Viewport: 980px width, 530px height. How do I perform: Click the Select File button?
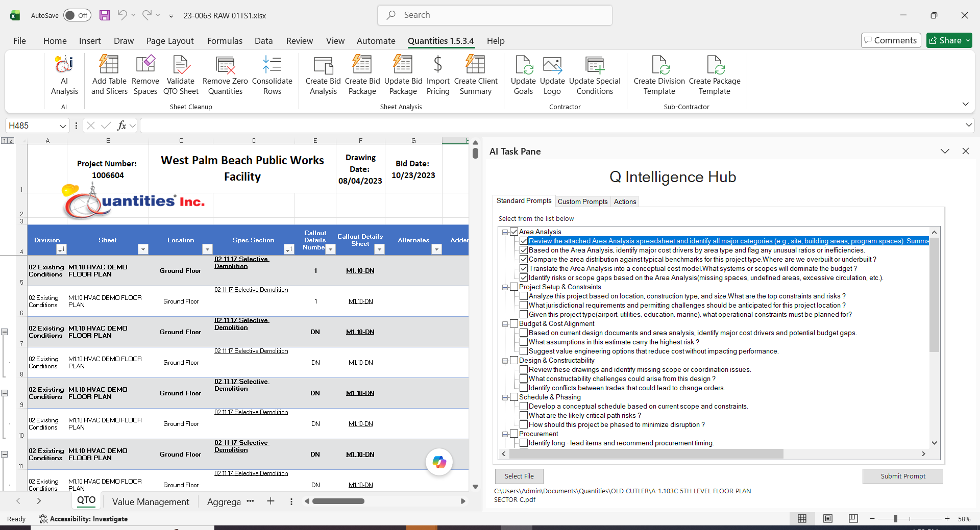[519, 476]
